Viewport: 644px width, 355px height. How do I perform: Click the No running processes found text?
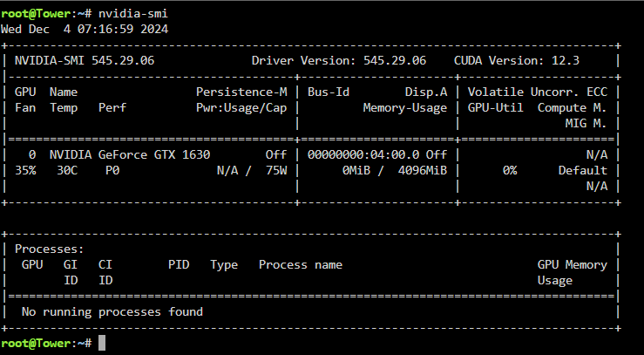112,312
